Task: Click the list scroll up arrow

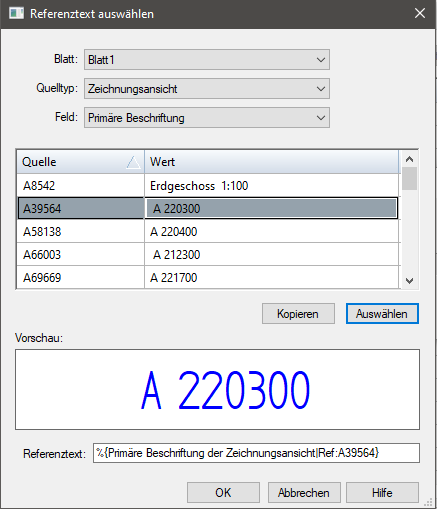Action: [409, 159]
